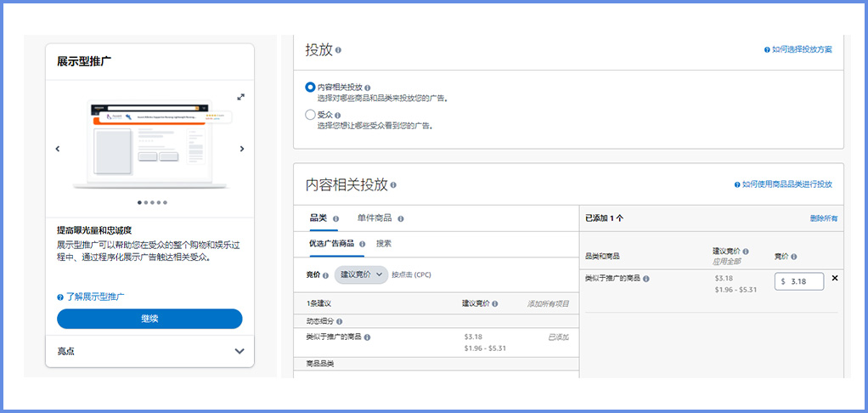Select the 内容相关投放 radio button
868x413 pixels.
point(310,87)
